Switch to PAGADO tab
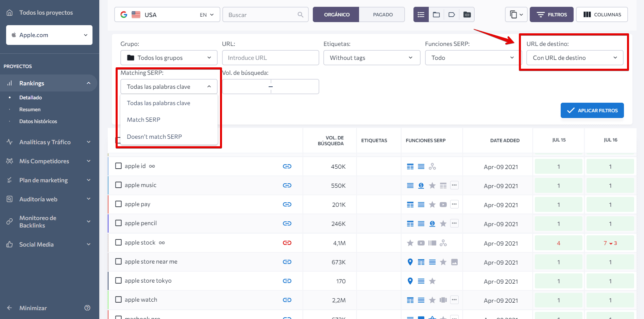The width and height of the screenshot is (644, 319). [382, 15]
